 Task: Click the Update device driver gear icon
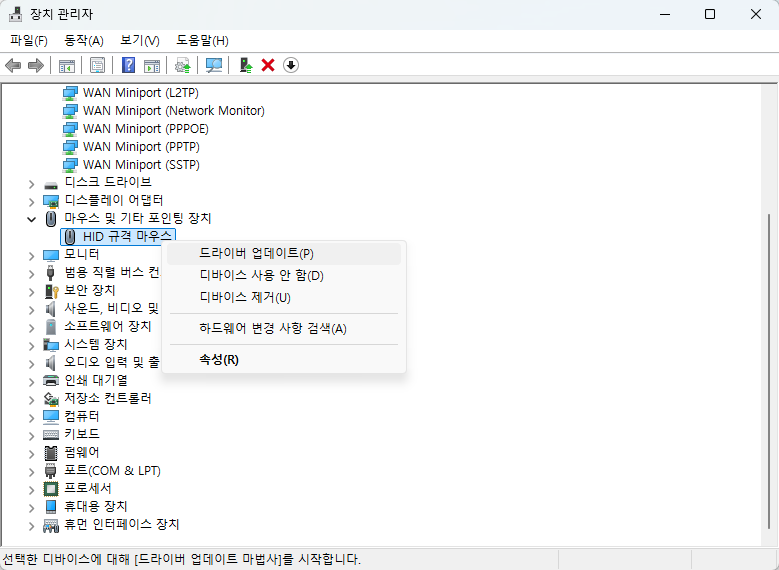tap(183, 66)
